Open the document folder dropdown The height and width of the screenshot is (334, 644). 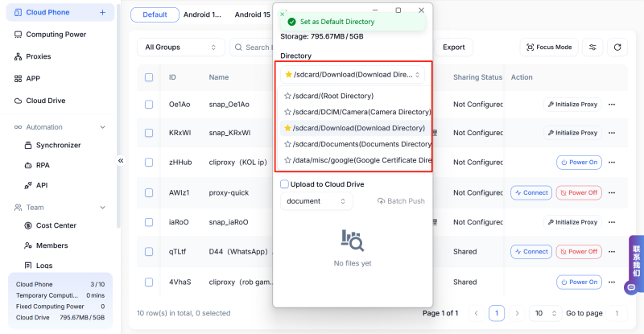[316, 201]
